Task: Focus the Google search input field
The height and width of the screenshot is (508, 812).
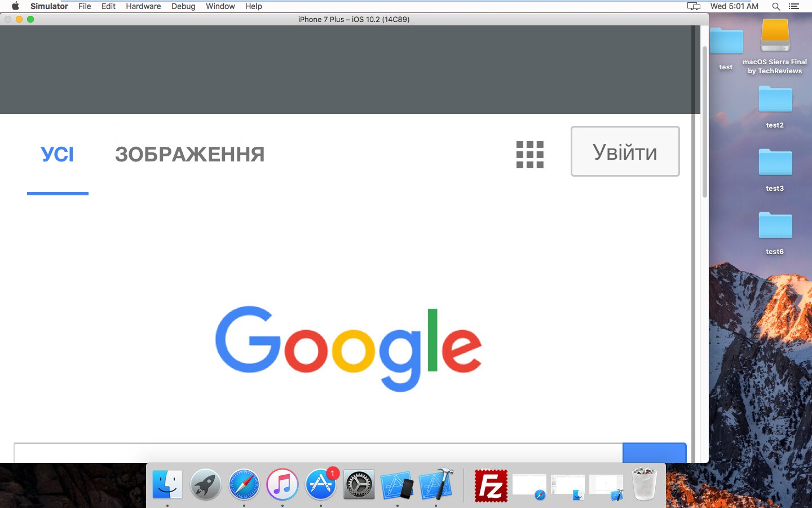Action: (x=319, y=453)
